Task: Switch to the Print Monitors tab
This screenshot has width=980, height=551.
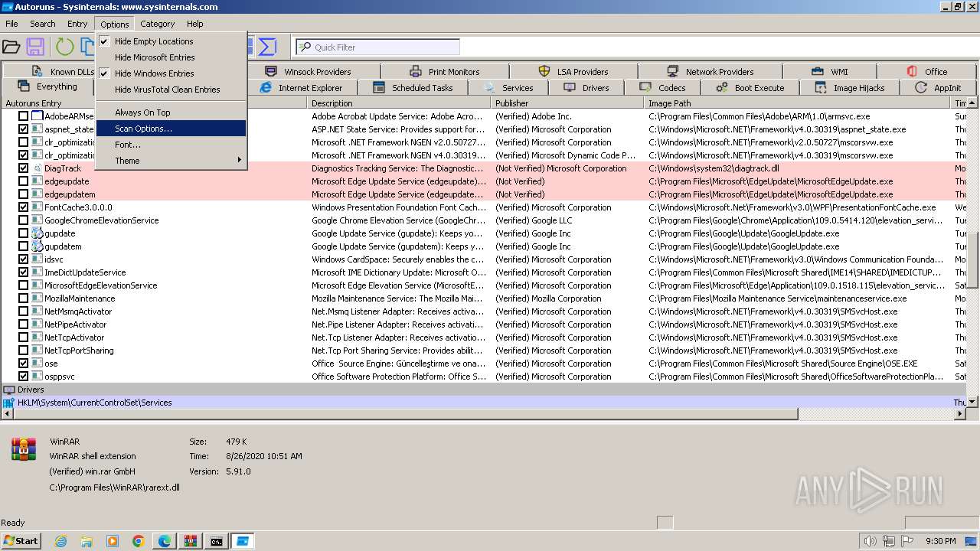Action: (x=445, y=72)
